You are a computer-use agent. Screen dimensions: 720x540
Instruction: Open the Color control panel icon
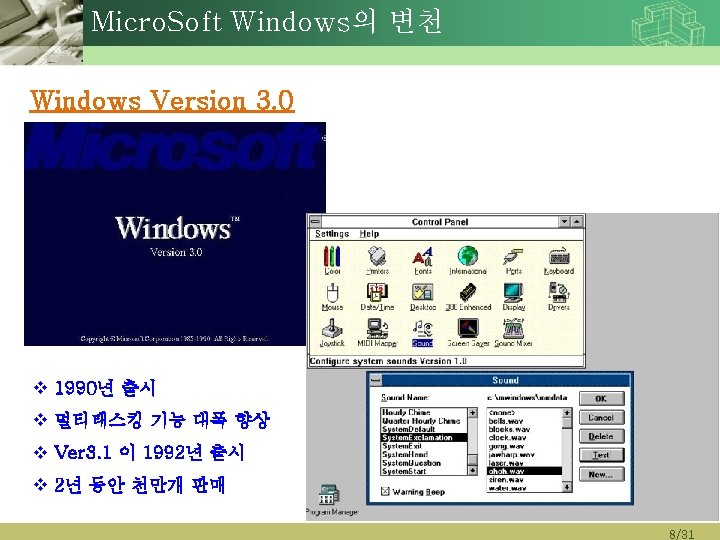click(332, 260)
